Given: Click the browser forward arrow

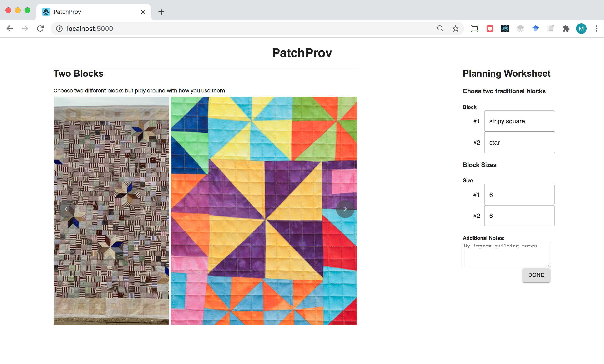Looking at the screenshot, I should pos(25,29).
